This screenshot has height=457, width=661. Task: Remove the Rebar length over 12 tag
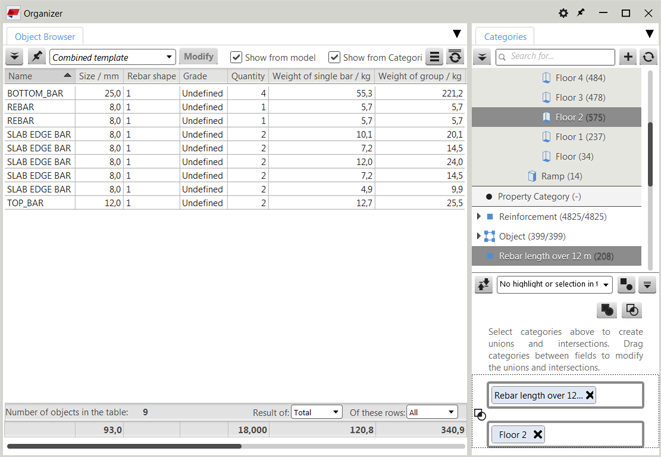pos(589,395)
